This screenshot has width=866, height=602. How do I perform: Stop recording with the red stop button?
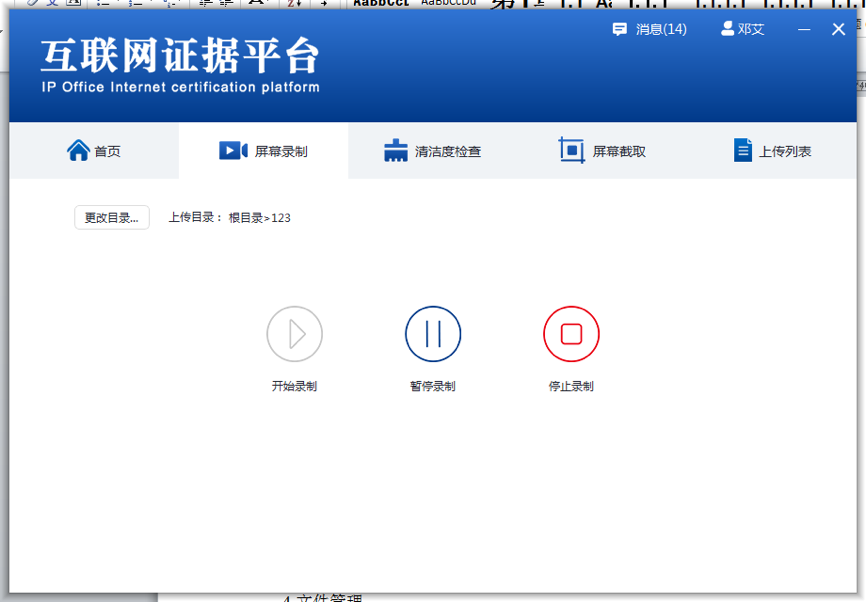click(x=571, y=334)
